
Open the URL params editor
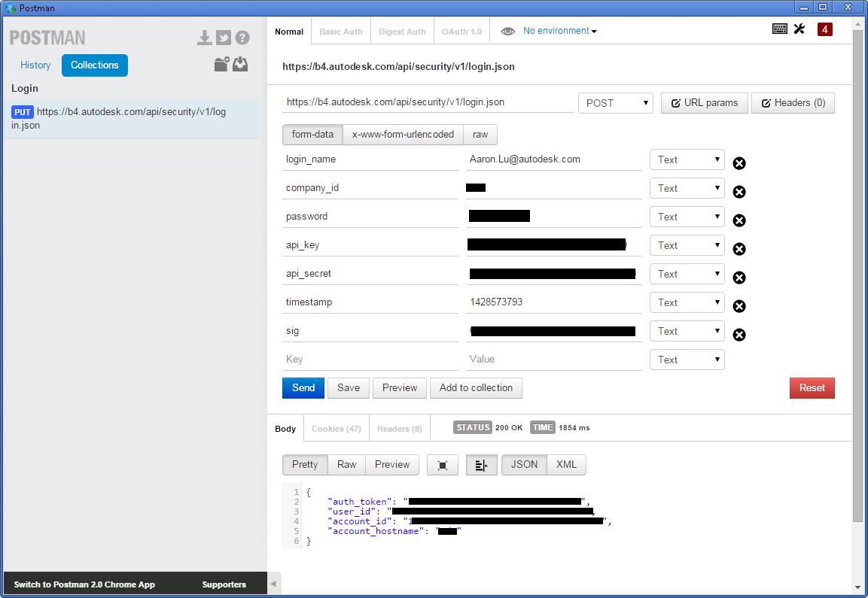point(704,103)
